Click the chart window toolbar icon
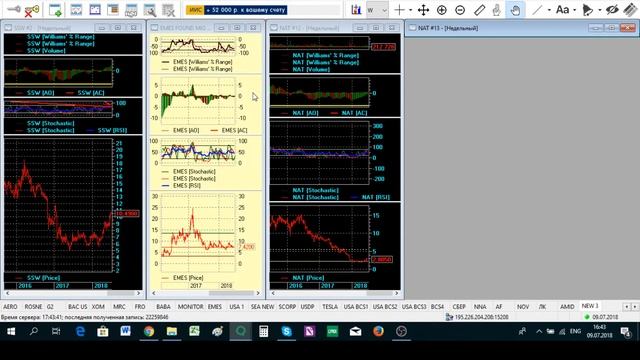Screen dimensions: 640x360 [x=76, y=10]
